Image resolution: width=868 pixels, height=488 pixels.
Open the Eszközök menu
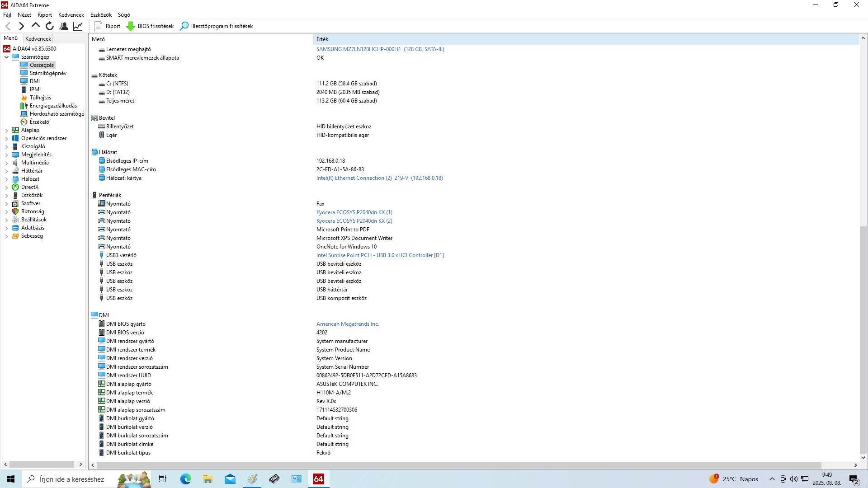pyautogui.click(x=101, y=15)
